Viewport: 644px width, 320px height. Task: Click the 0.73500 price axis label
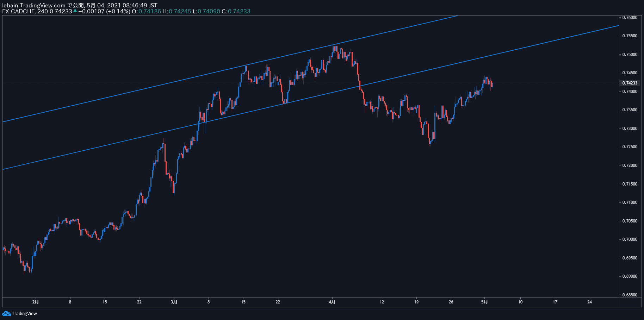pos(630,110)
